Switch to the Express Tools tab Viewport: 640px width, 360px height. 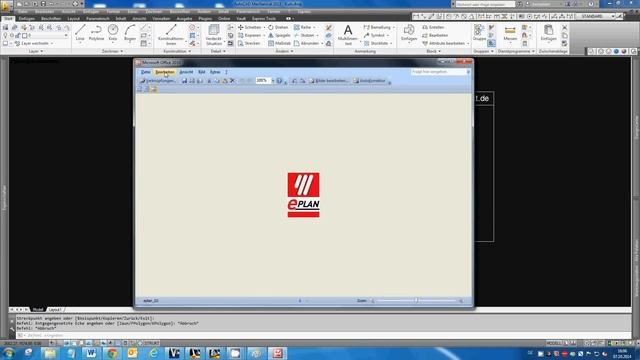point(264,18)
